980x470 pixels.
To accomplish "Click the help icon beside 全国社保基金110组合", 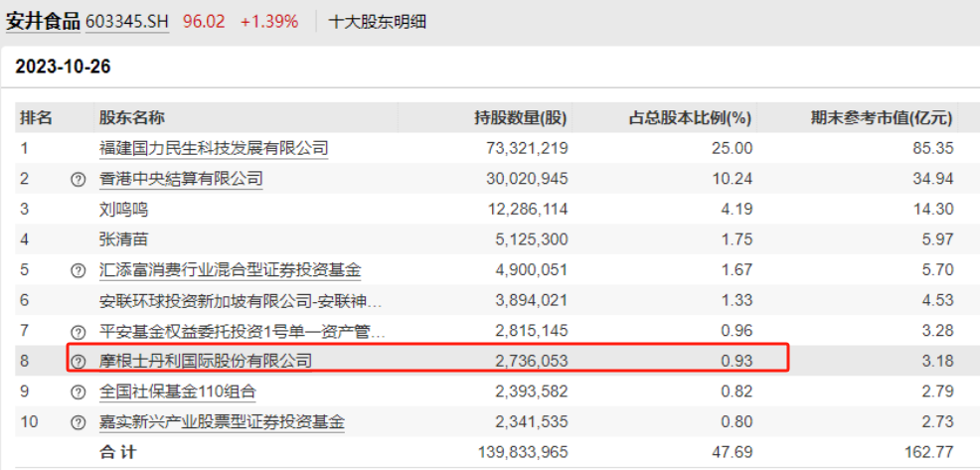I will (78, 392).
